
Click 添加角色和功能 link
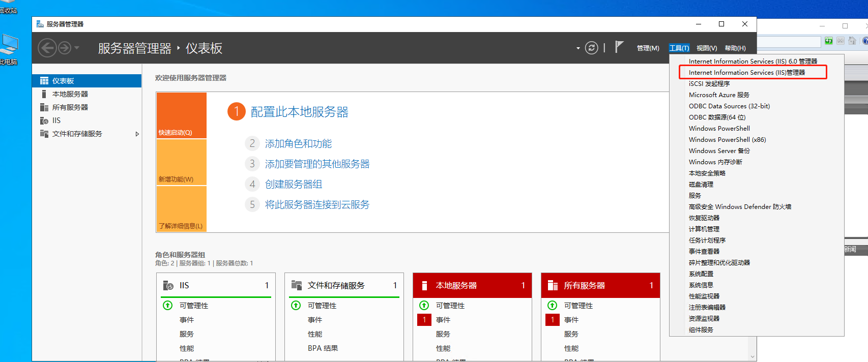298,144
